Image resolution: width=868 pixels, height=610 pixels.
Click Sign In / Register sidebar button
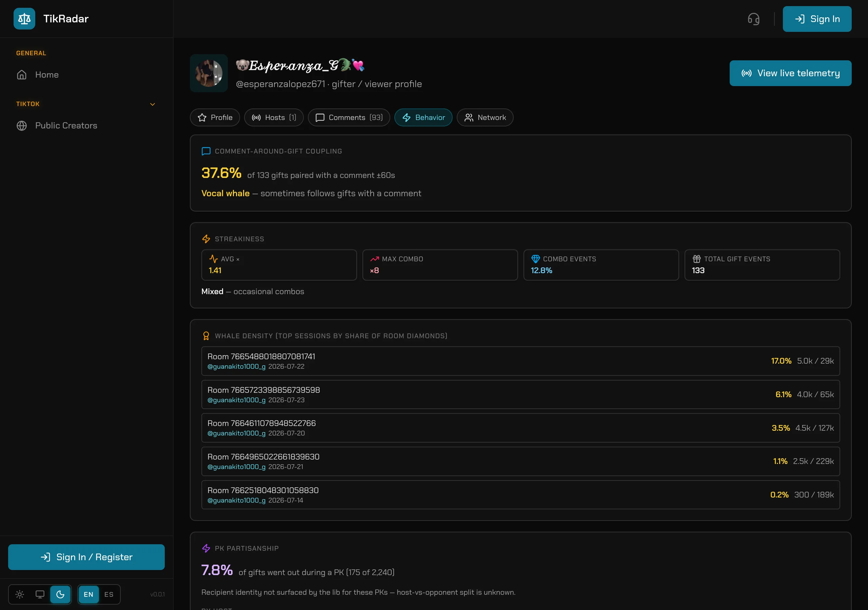click(x=86, y=557)
